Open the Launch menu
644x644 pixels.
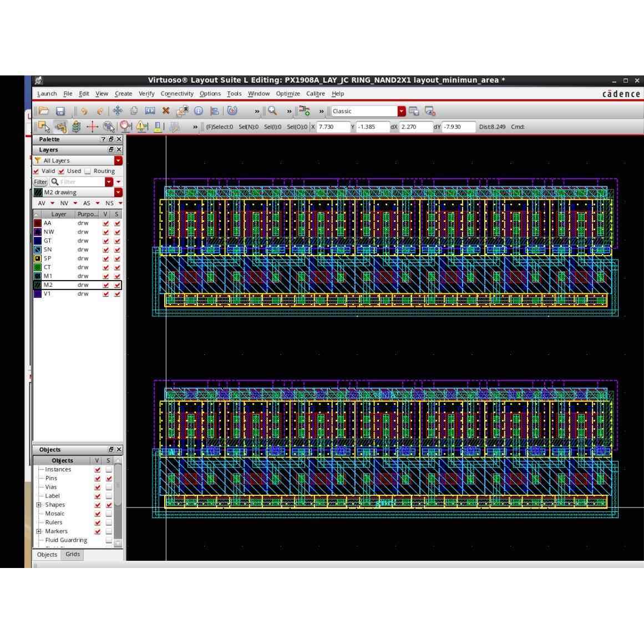47,94
